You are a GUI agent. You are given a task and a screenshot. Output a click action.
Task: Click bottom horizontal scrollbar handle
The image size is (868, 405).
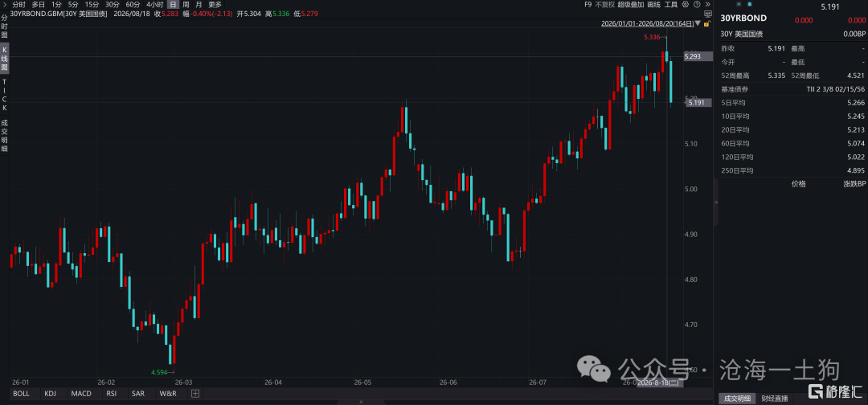362,402
